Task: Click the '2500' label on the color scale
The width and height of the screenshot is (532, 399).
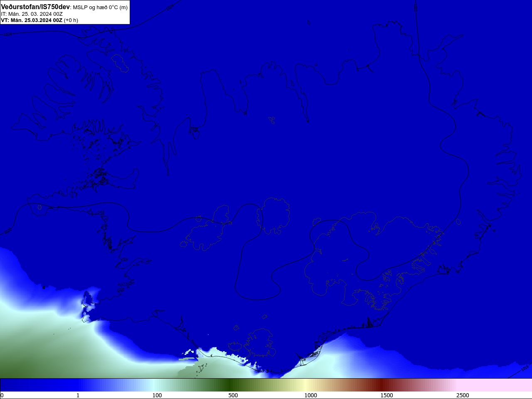Action: [x=463, y=395]
